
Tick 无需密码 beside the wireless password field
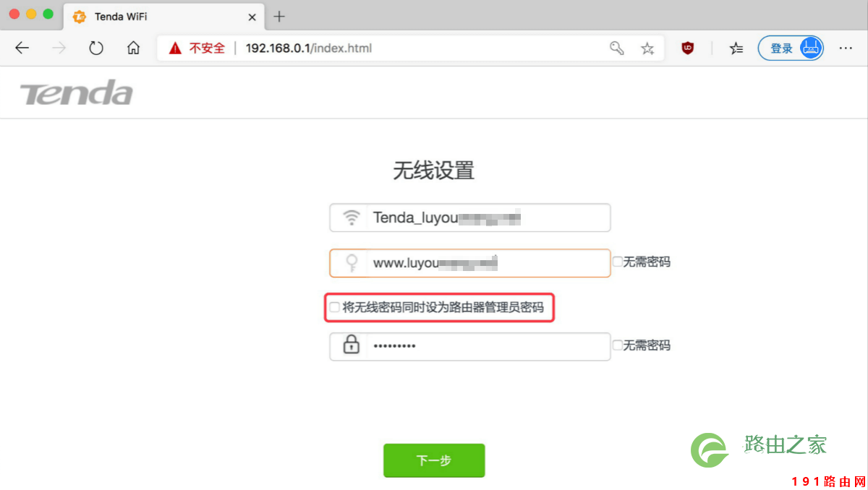(x=618, y=262)
